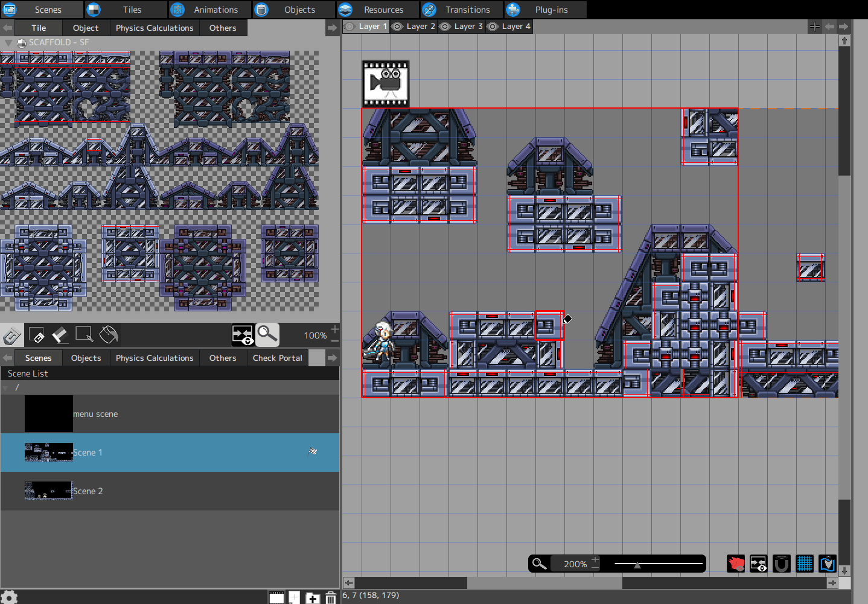Click the add folder icon
Viewport: 868px width, 604px height.
coord(312,597)
